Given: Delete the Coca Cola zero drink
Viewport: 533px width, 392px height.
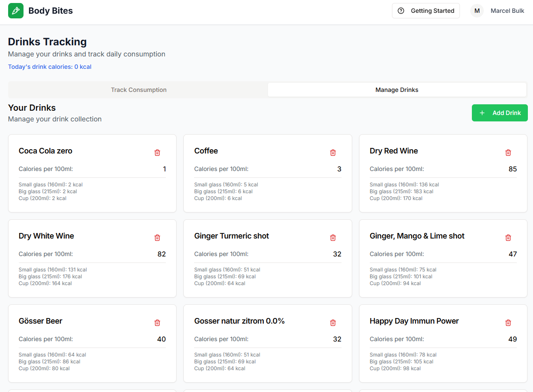Looking at the screenshot, I should [157, 152].
